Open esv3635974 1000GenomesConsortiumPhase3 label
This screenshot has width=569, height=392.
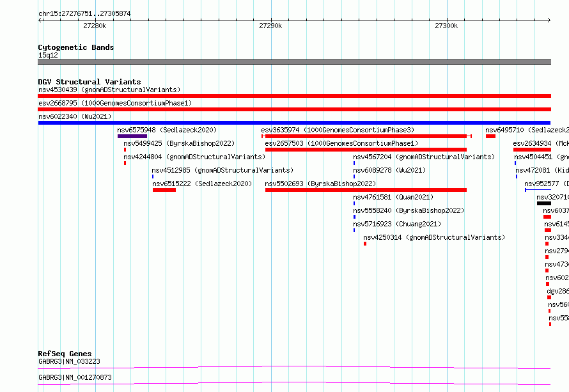(338, 130)
